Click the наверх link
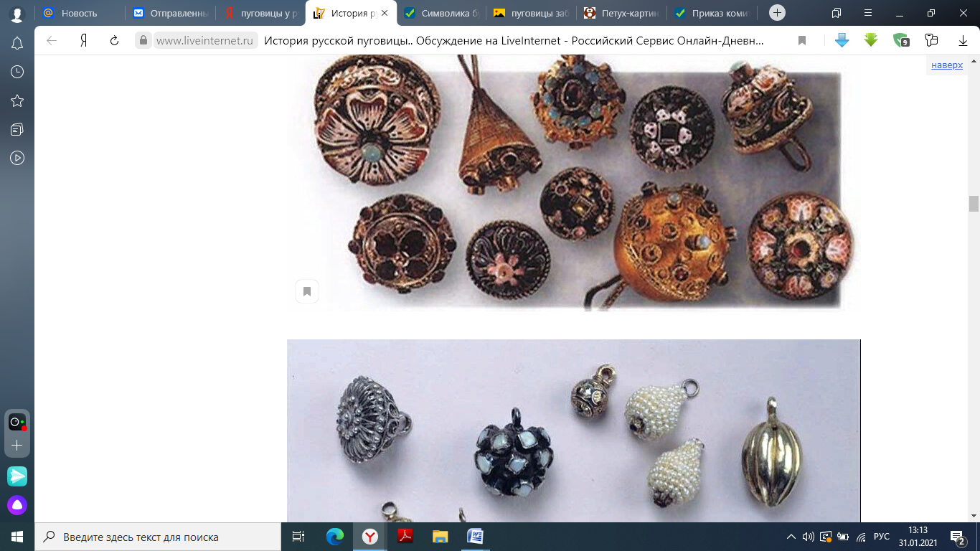The height and width of the screenshot is (551, 980). 947,65
